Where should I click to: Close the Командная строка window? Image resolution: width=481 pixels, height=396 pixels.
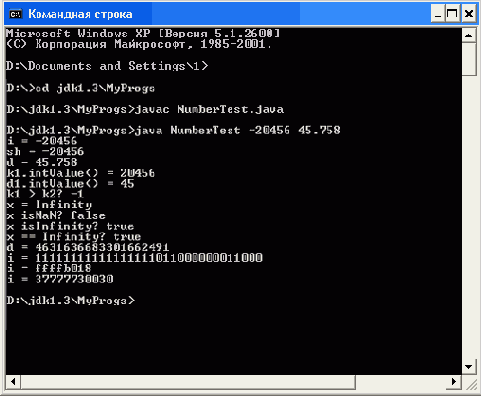[x=469, y=14]
